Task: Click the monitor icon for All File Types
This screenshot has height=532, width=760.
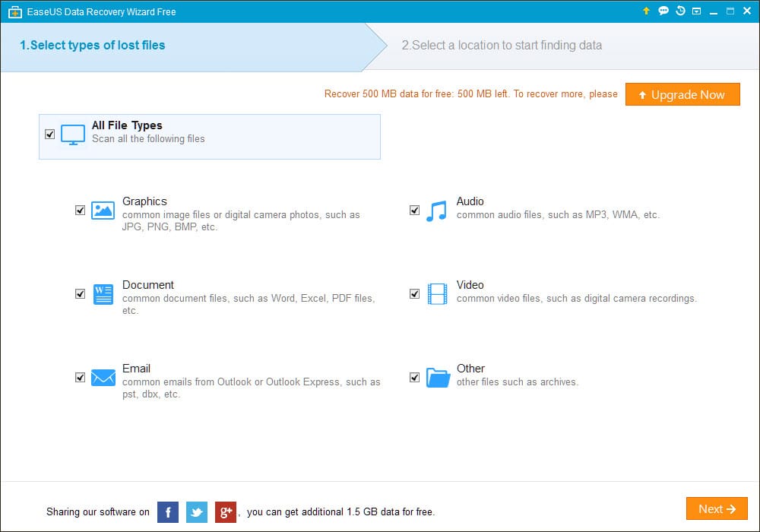Action: coord(73,135)
